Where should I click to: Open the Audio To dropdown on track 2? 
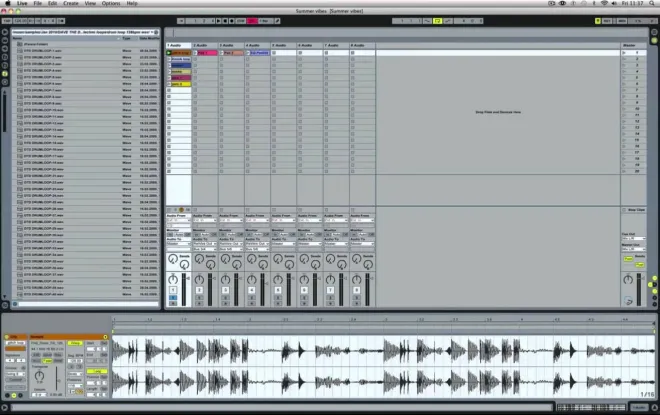coord(205,244)
